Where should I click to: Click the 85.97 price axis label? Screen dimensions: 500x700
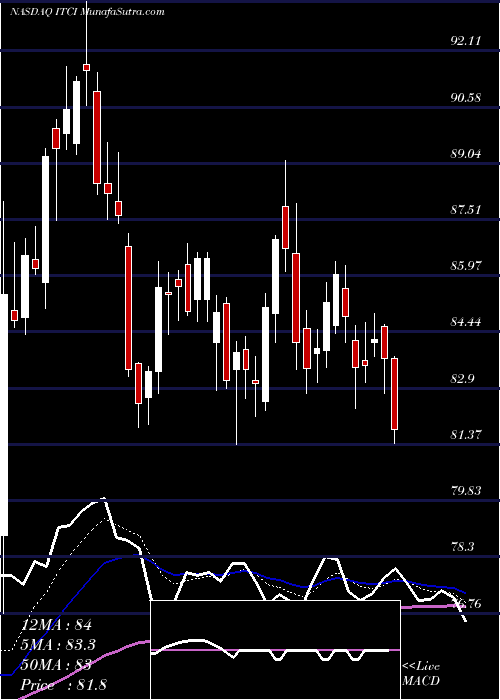pos(466,266)
